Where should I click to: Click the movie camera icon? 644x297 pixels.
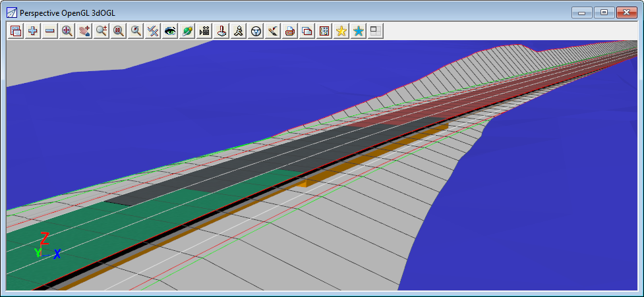204,31
